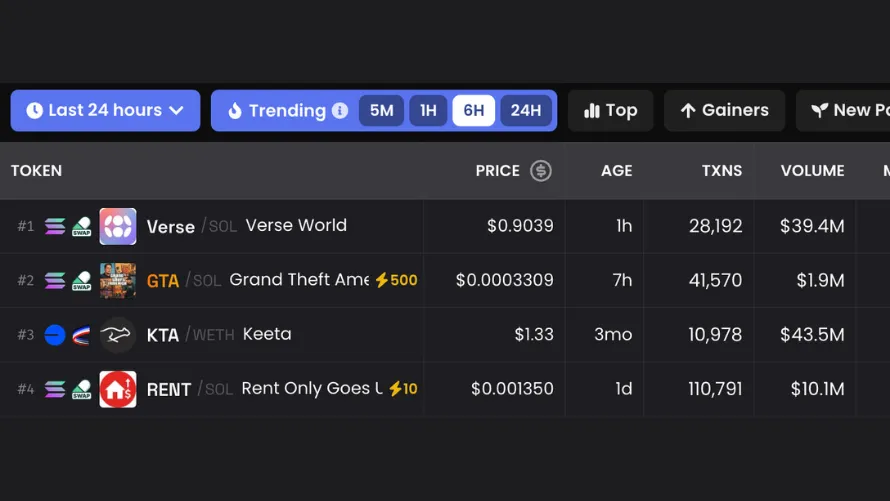The height and width of the screenshot is (501, 890).
Task: Click the Base chain icon in KTA row
Action: [55, 335]
